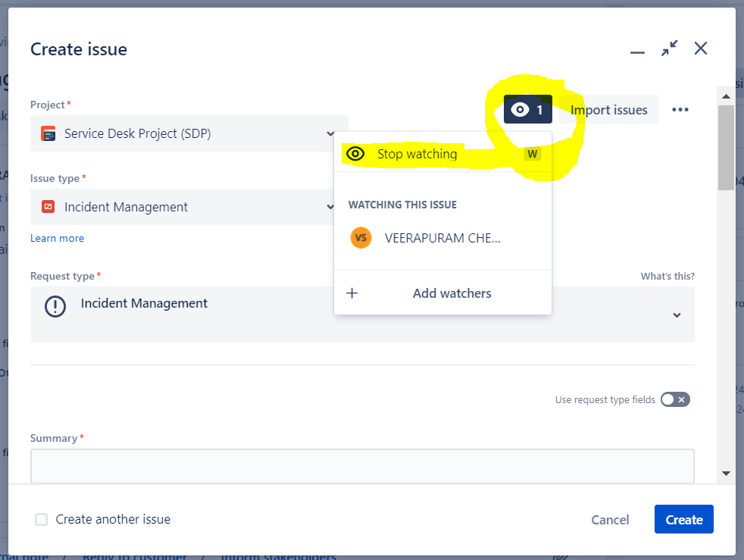Select Stop watching in the watchers menu
This screenshot has width=744, height=560.
pos(442,154)
